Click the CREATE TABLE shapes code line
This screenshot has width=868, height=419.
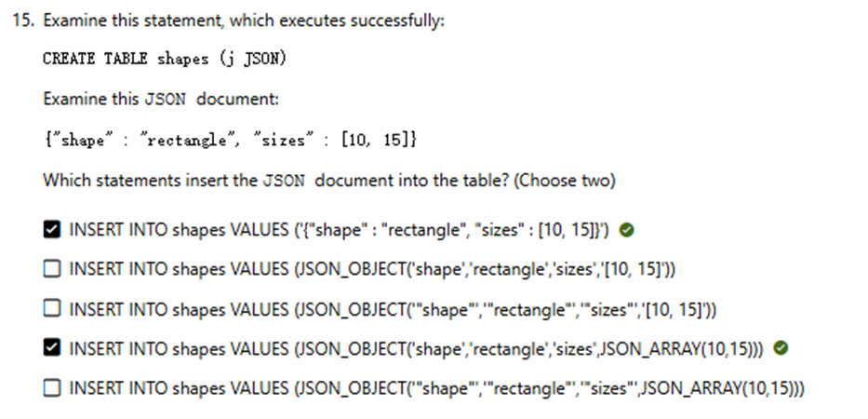click(x=165, y=59)
